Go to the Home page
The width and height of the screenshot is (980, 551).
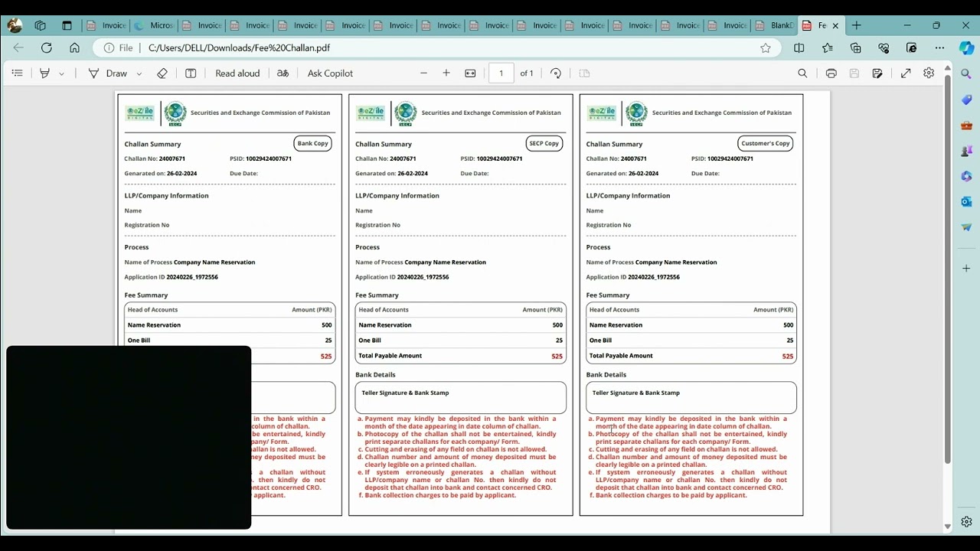tap(74, 47)
